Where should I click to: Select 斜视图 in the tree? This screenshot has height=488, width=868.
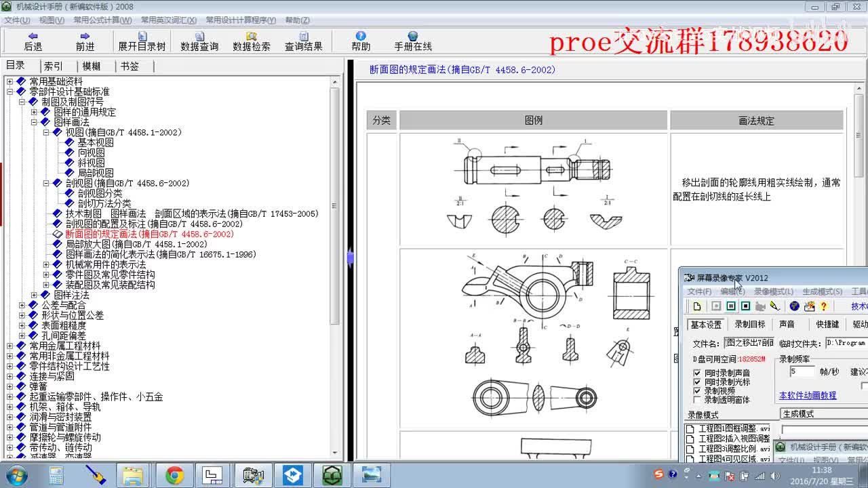point(92,163)
